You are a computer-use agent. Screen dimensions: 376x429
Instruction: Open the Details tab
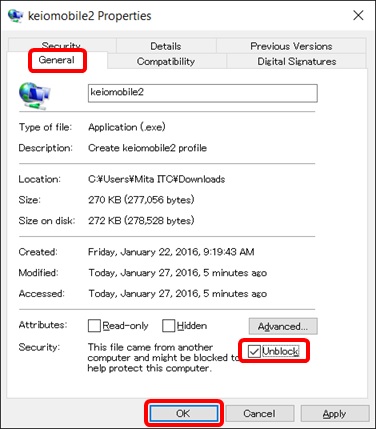pyautogui.click(x=166, y=46)
